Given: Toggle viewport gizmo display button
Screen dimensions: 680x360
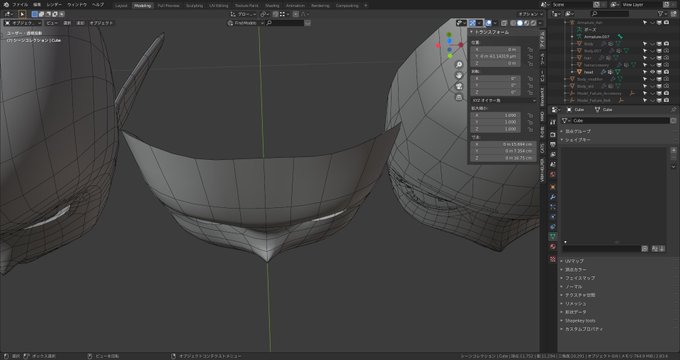Looking at the screenshot, I should pyautogui.click(x=472, y=23).
